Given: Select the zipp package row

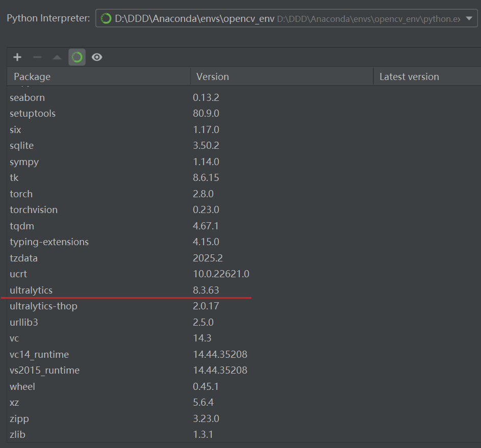Looking at the screenshot, I should 244,418.
